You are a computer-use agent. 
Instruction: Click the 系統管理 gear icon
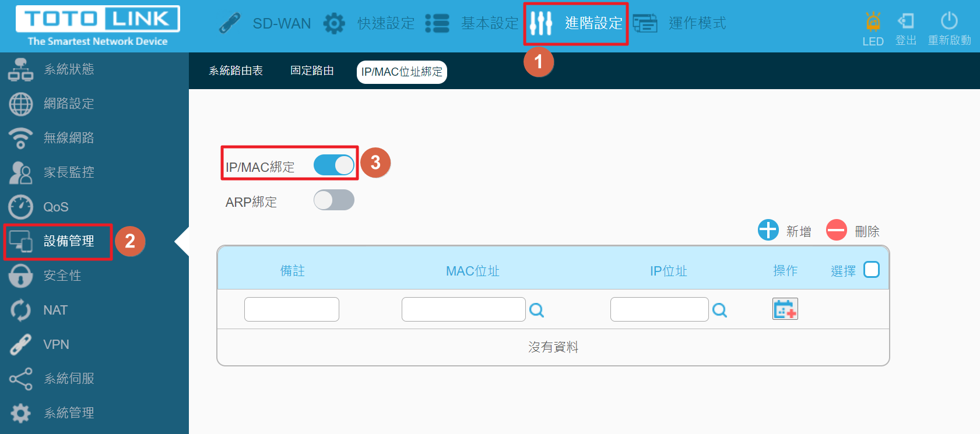tap(20, 413)
